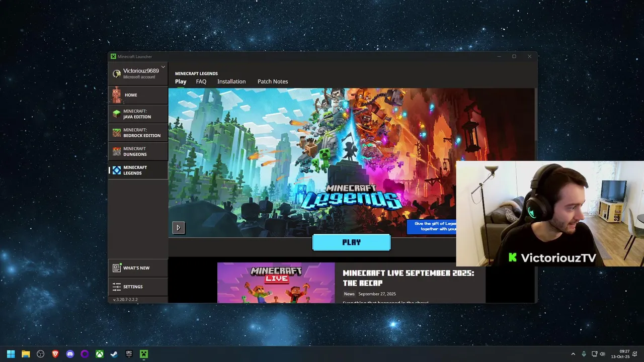The width and height of the screenshot is (644, 362).
Task: Select Minecraft Legends in sidebar
Action: tap(138, 170)
